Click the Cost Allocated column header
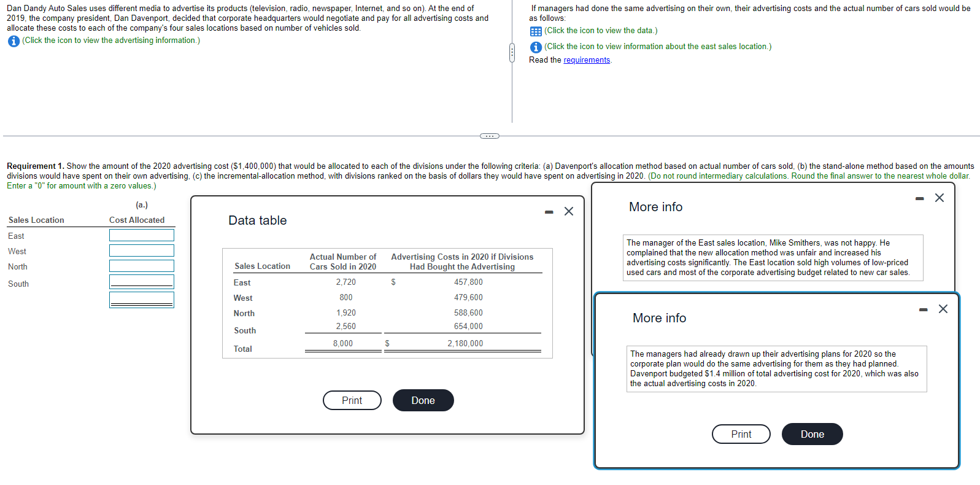The image size is (980, 485). pos(137,220)
